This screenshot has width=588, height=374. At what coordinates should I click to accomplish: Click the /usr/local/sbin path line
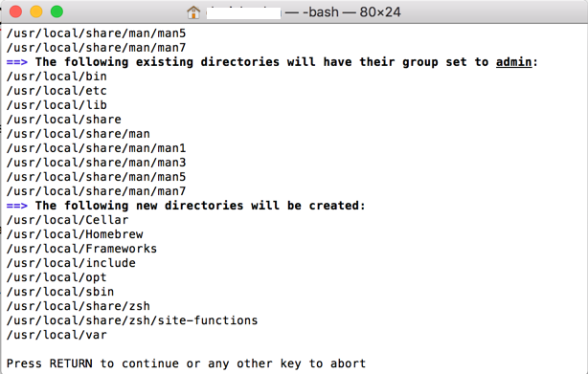click(x=60, y=292)
